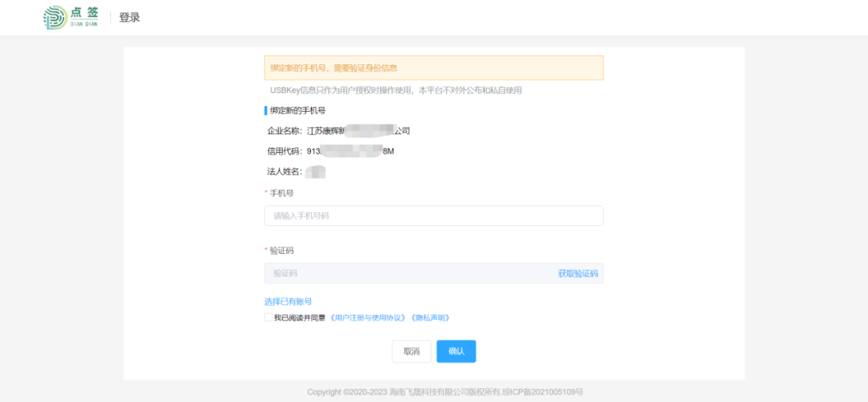Click the 手机号 field label
The image size is (868, 402).
pos(281,193)
